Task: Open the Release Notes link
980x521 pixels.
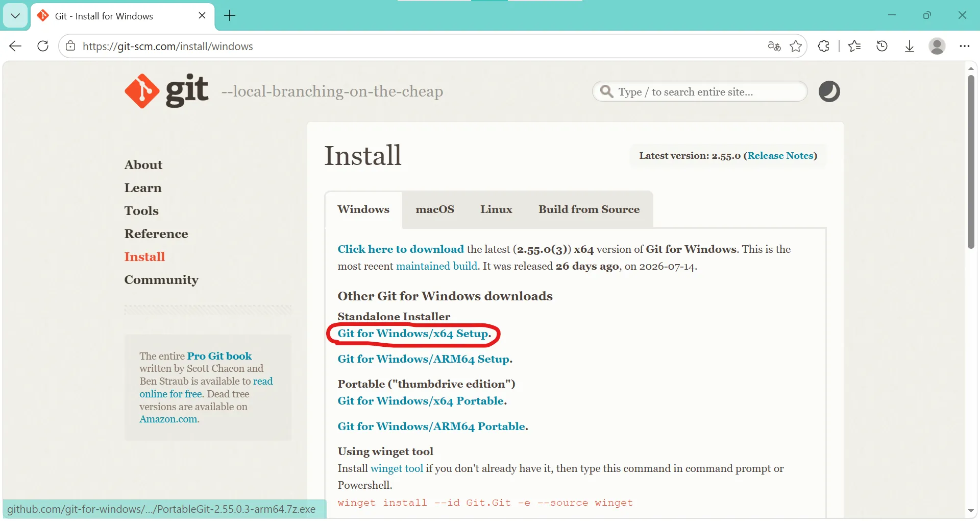Action: pyautogui.click(x=780, y=156)
